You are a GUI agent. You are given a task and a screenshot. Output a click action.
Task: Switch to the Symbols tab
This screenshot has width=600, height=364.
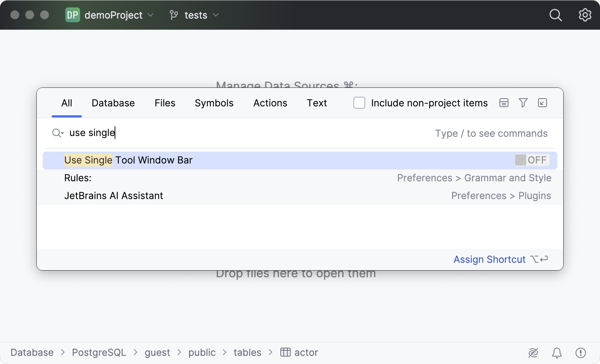[214, 103]
